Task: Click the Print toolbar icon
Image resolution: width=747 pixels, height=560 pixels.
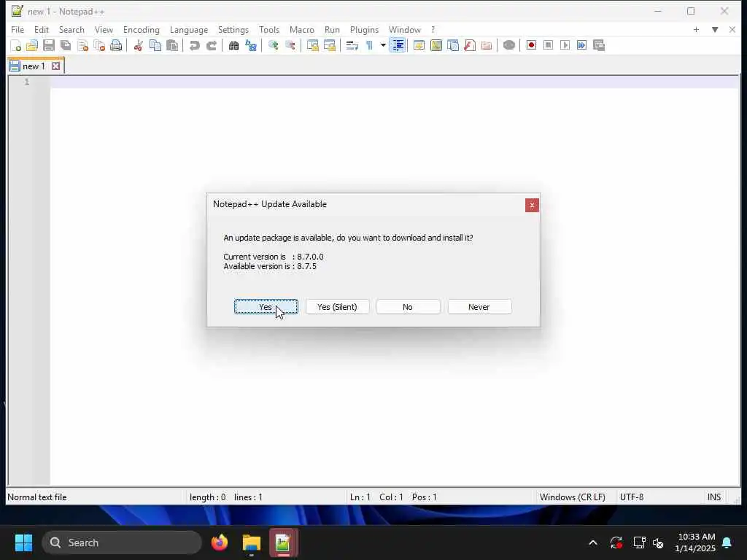Action: (116, 45)
